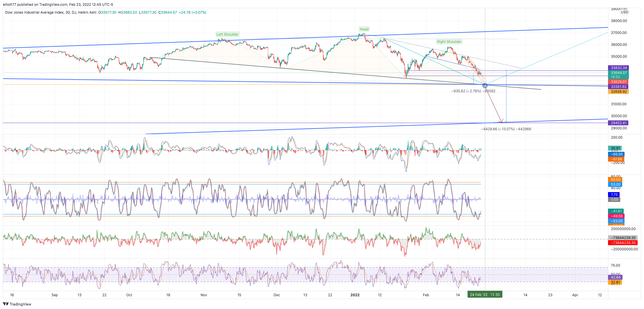644x309 pixels.
Task: Click the 33832.34 purple price label
Action: click(618, 68)
